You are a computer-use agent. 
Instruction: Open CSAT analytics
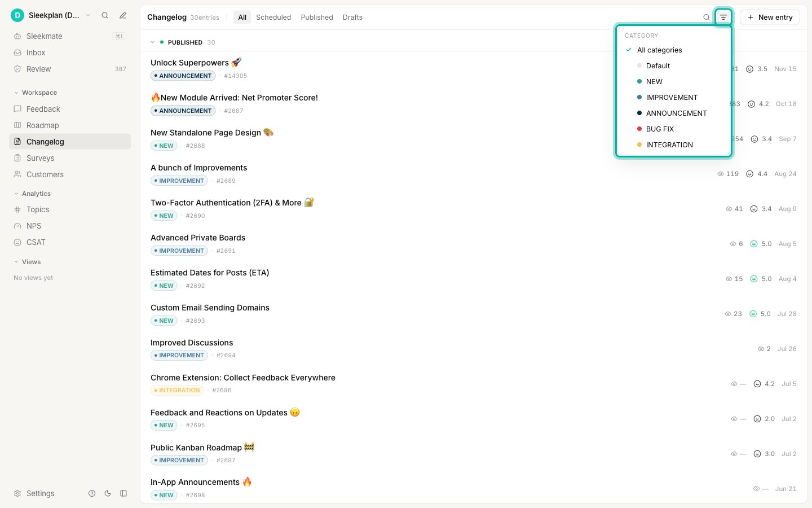pos(70,242)
